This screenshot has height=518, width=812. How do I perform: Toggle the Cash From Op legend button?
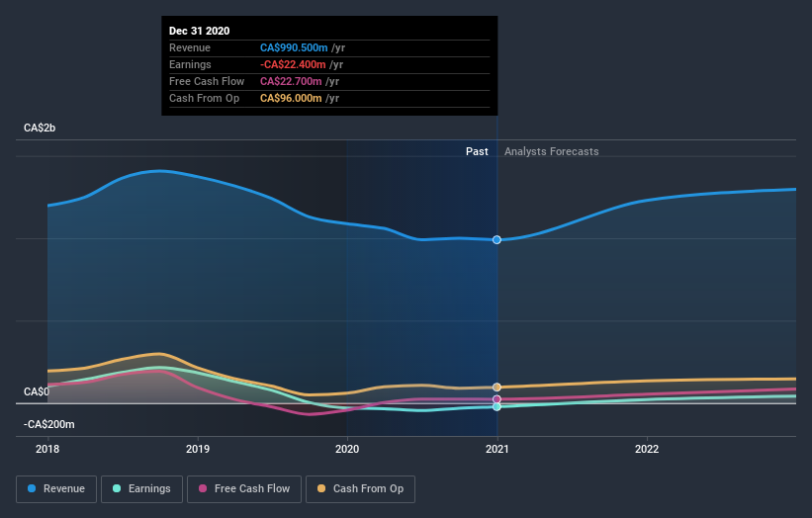[x=360, y=489]
